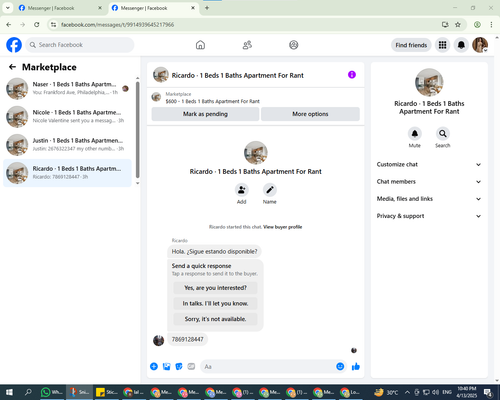Send quick reply 'Yes, are you interested?'
The height and width of the screenshot is (400, 500).
coord(215,288)
